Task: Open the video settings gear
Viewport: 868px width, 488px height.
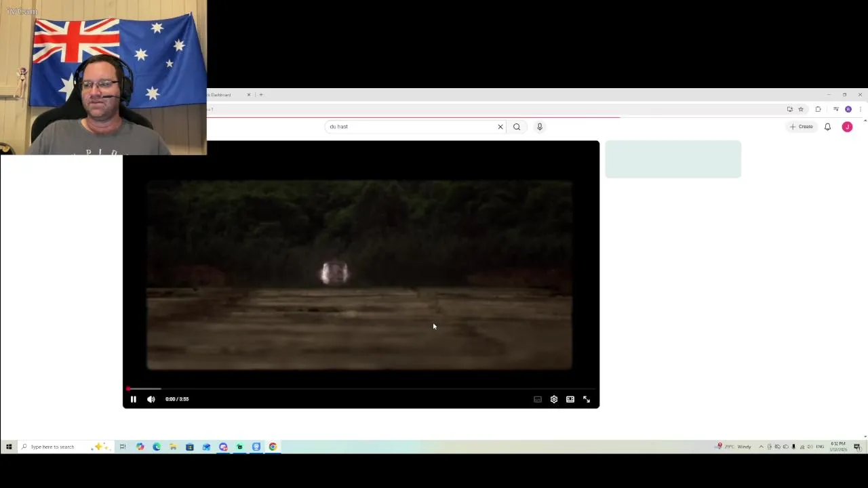Action: 554,399
